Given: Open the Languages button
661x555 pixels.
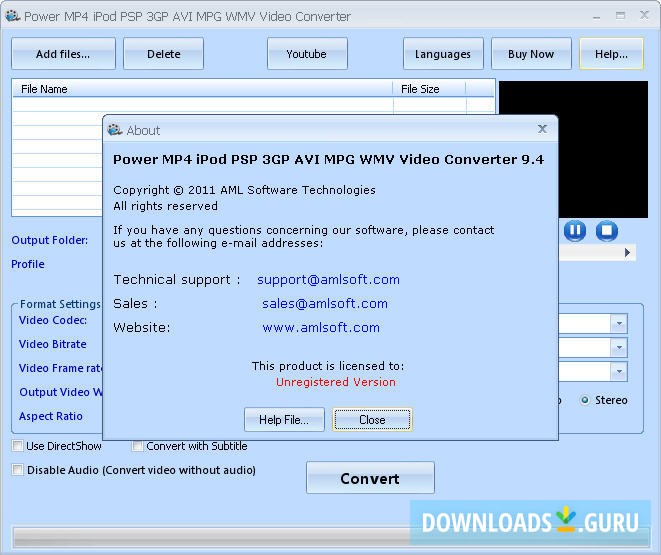Looking at the screenshot, I should click(443, 54).
